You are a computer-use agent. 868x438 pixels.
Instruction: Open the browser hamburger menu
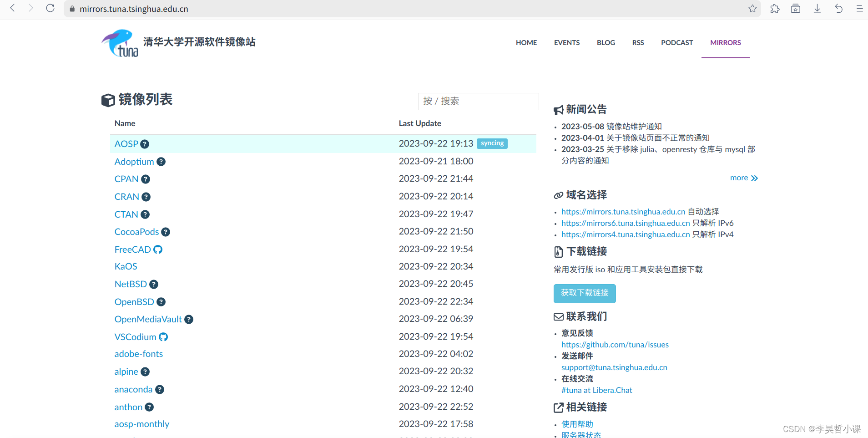[859, 9]
